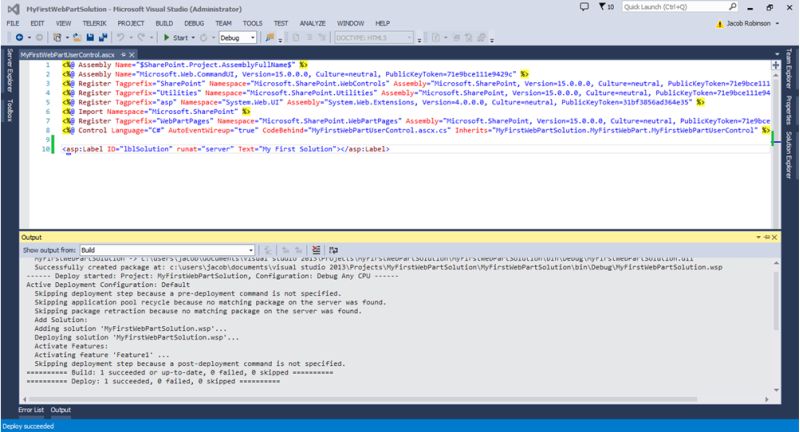Click the Go to Previous Message icon
Screen dimensions: 800x432
286,250
